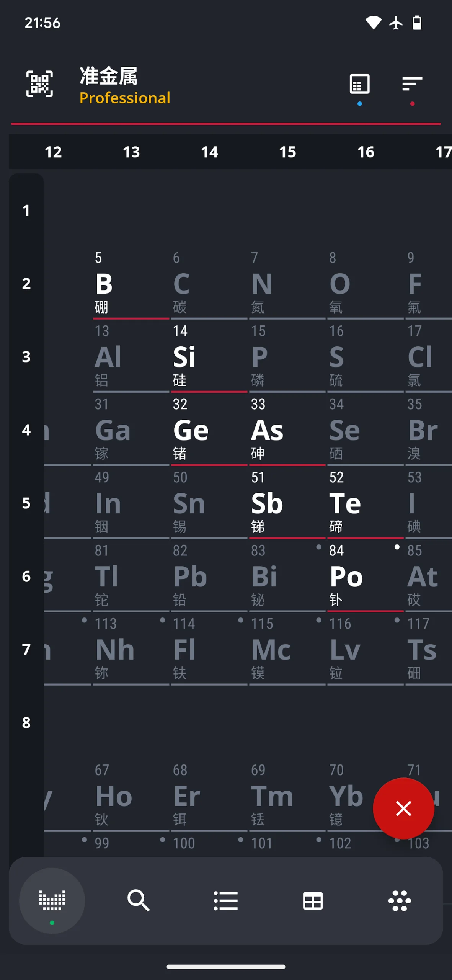The image size is (452, 980).
Task: Open the Polonium (Po) element cell
Action: coord(364,577)
